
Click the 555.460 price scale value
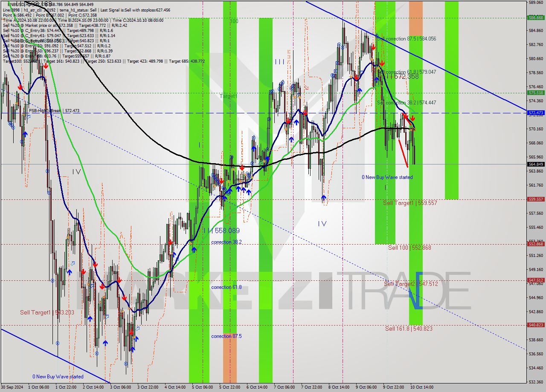(536, 228)
